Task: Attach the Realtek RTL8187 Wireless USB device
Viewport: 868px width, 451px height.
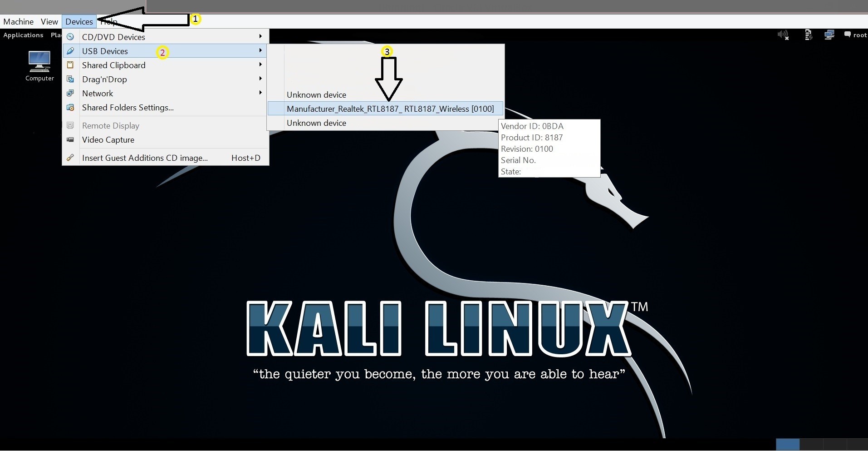Action: tap(390, 109)
